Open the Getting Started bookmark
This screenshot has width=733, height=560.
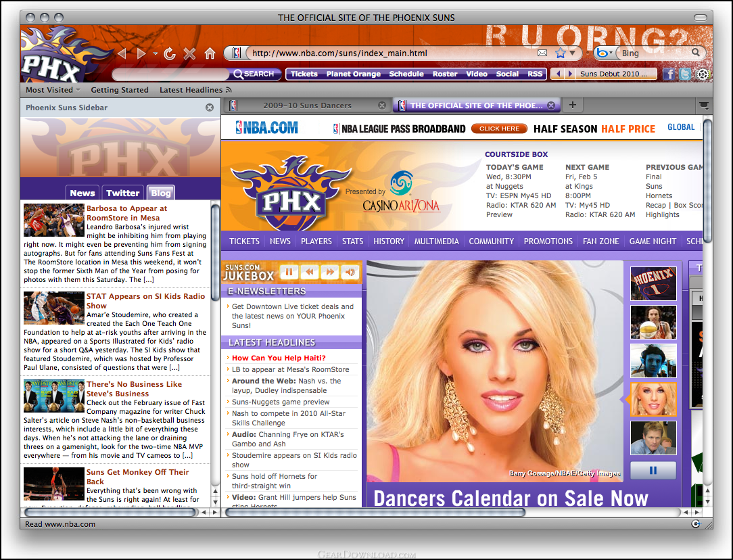[x=120, y=90]
